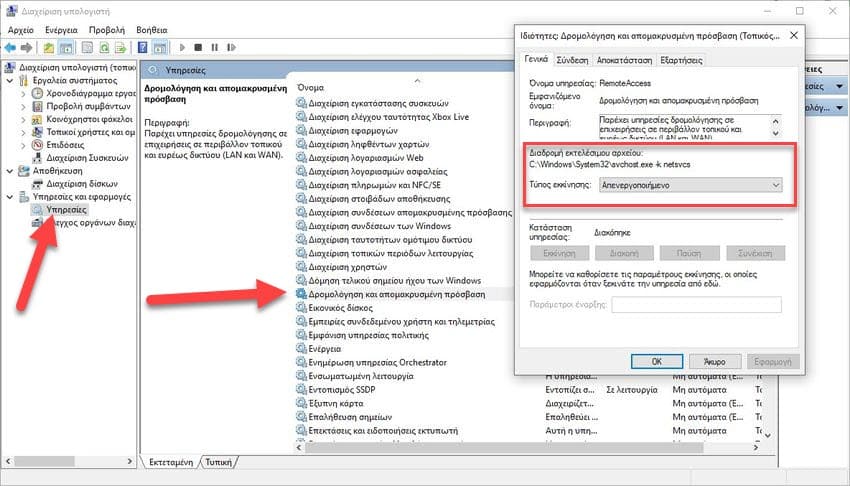Open the Βοήθεια menu
Viewport: 850px width, 486px height.
tap(152, 30)
